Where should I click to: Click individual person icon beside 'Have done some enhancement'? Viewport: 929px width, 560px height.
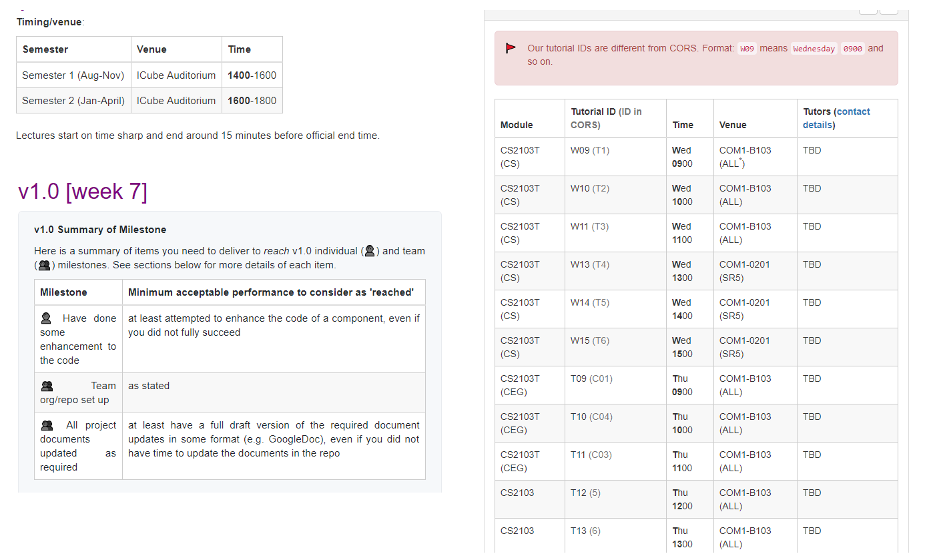[47, 318]
